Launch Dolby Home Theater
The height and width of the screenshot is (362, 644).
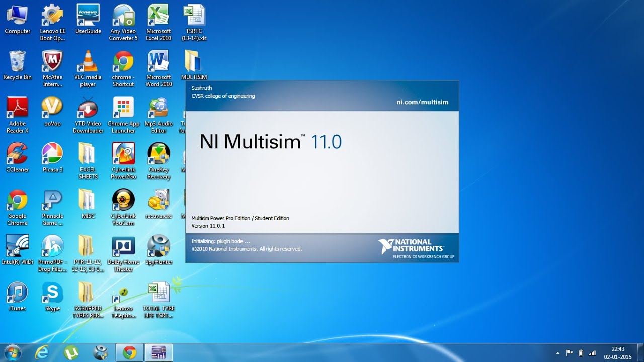(123, 254)
